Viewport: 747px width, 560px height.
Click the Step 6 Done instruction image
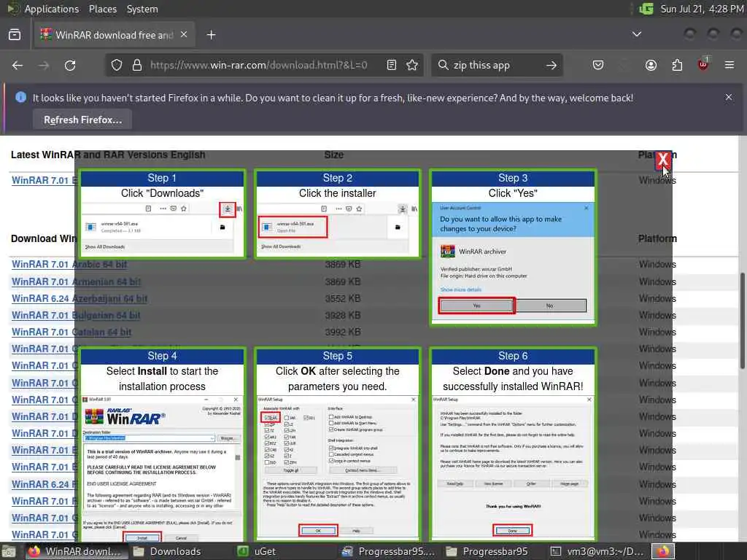513,446
